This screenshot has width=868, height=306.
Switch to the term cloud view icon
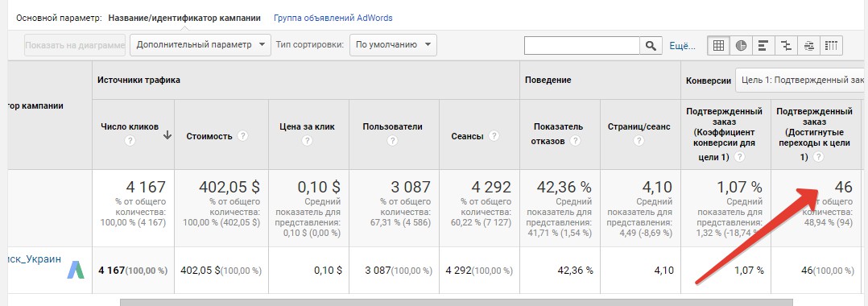808,46
